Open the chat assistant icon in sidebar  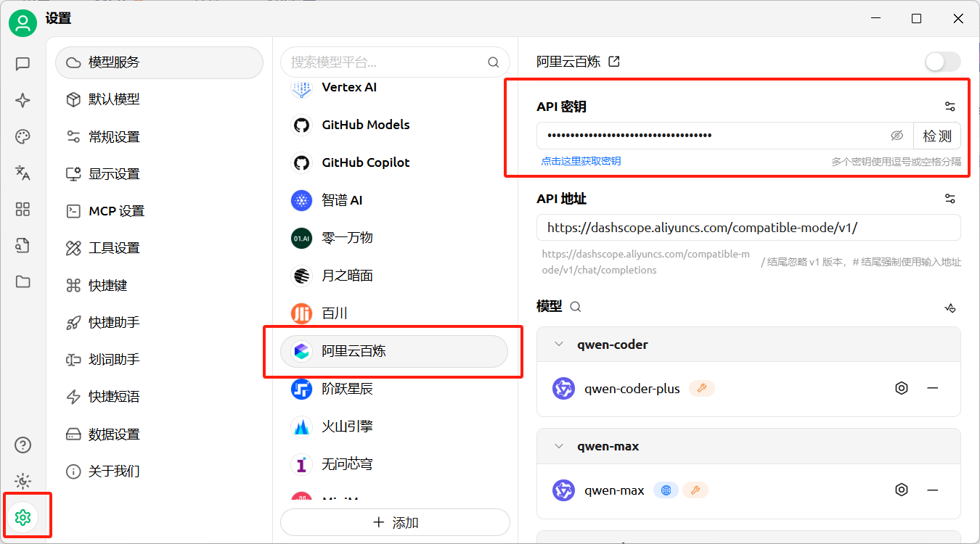click(23, 64)
